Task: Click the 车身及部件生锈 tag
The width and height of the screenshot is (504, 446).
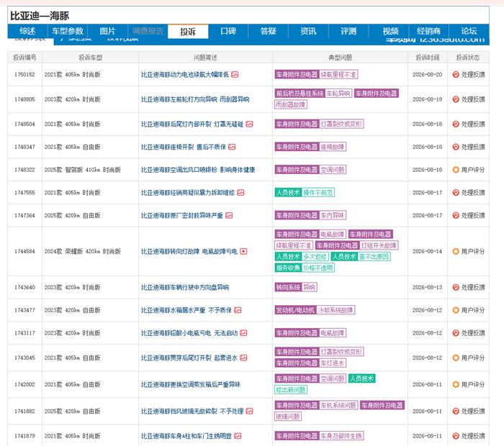Action: point(341,436)
